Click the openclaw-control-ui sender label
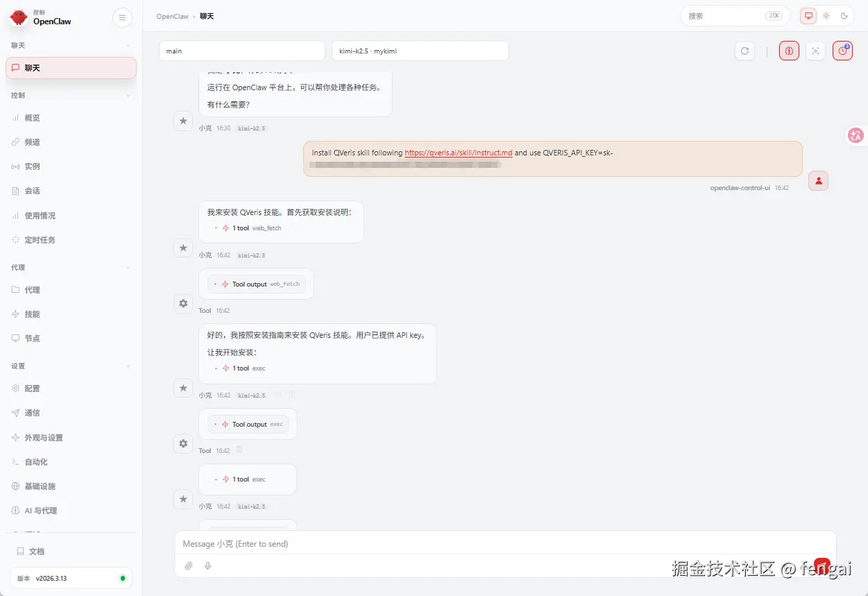The height and width of the screenshot is (596, 868). [740, 188]
